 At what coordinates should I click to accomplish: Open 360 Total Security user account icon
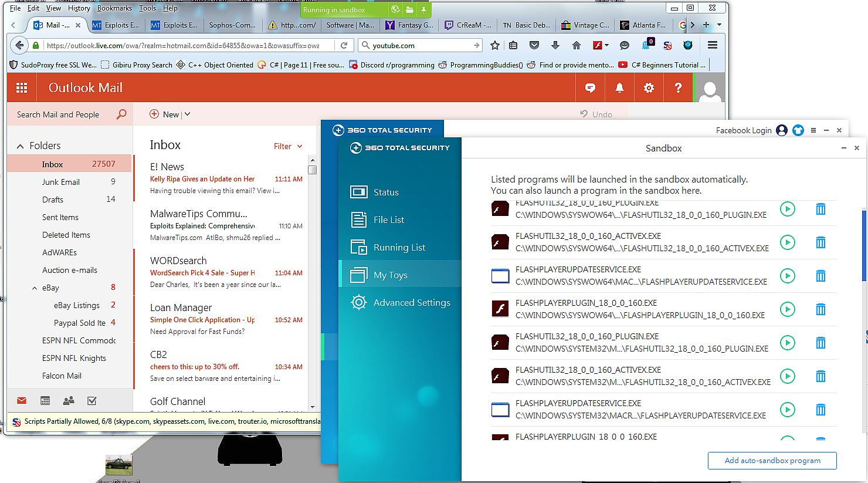pyautogui.click(x=782, y=130)
